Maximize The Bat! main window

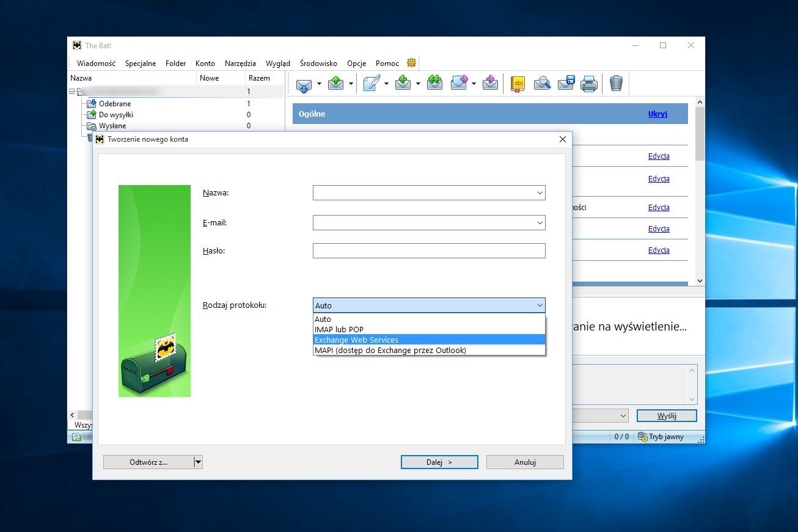pos(663,45)
